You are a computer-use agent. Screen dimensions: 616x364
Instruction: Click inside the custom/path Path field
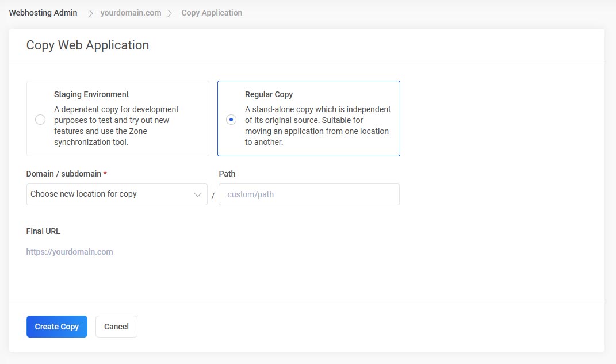coord(309,194)
